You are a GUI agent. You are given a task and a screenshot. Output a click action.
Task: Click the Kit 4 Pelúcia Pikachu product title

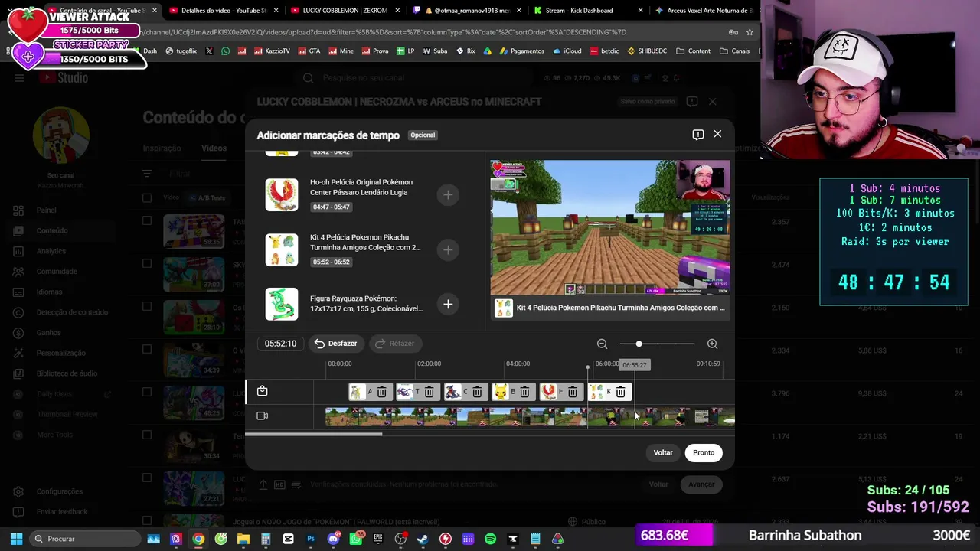click(365, 242)
